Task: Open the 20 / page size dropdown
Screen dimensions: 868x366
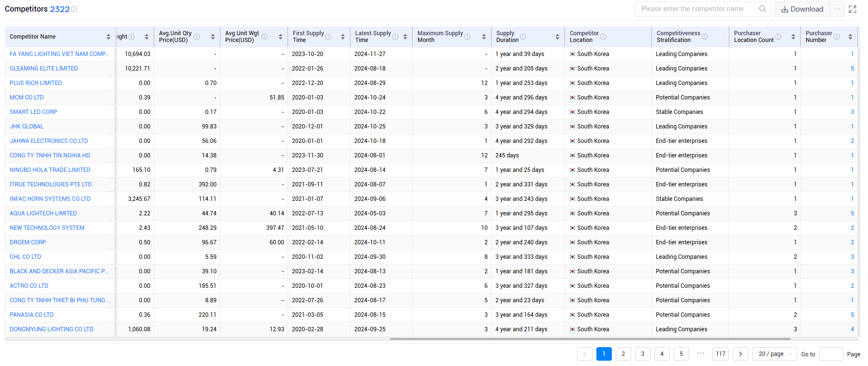Action: (775, 354)
